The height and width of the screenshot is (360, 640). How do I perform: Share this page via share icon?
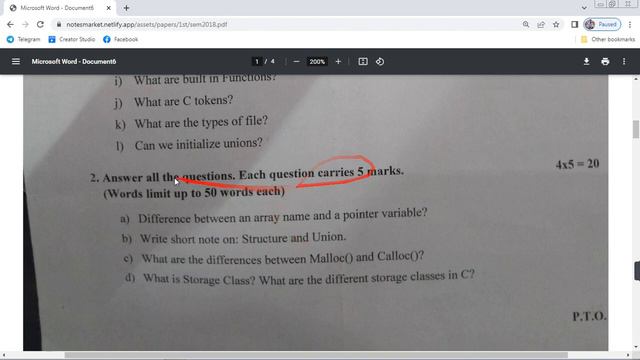(541, 24)
